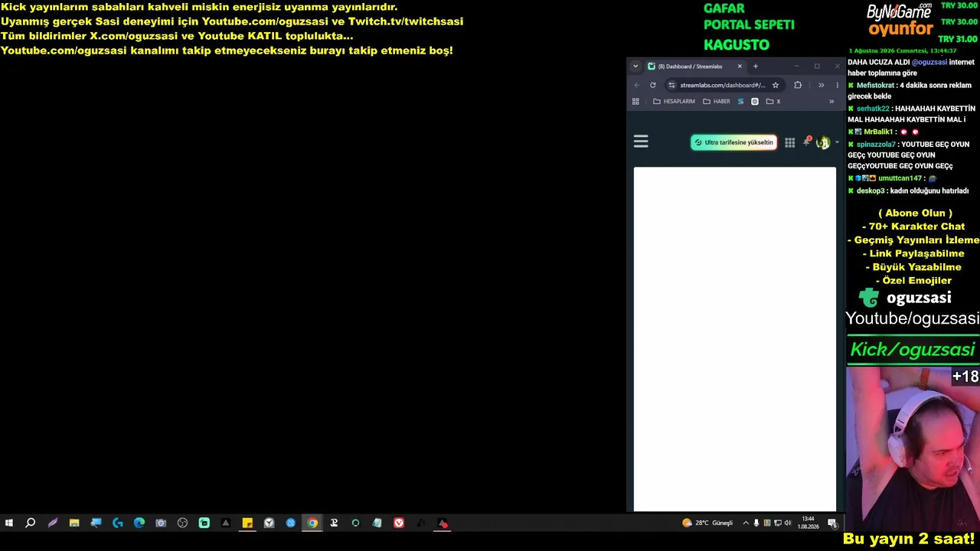Click the 'Ultra tarifesine yükseltin' upgrade button
980x551 pixels.
point(733,142)
